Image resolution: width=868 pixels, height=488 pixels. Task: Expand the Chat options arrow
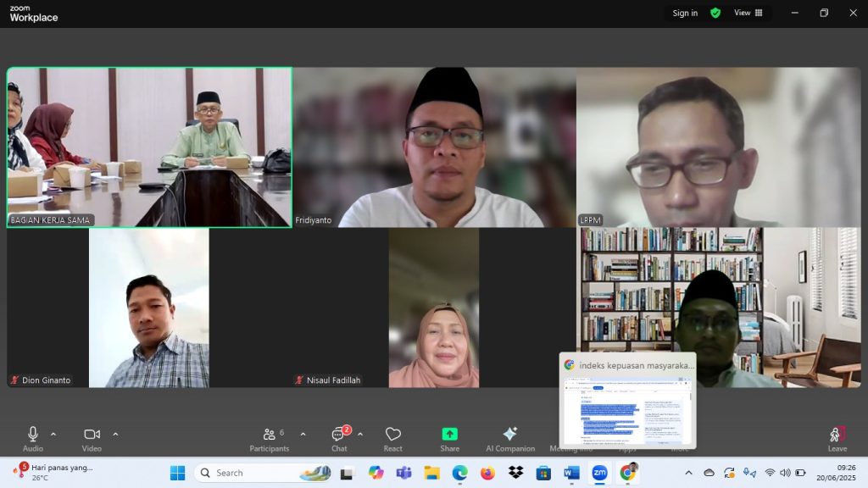pyautogui.click(x=360, y=435)
